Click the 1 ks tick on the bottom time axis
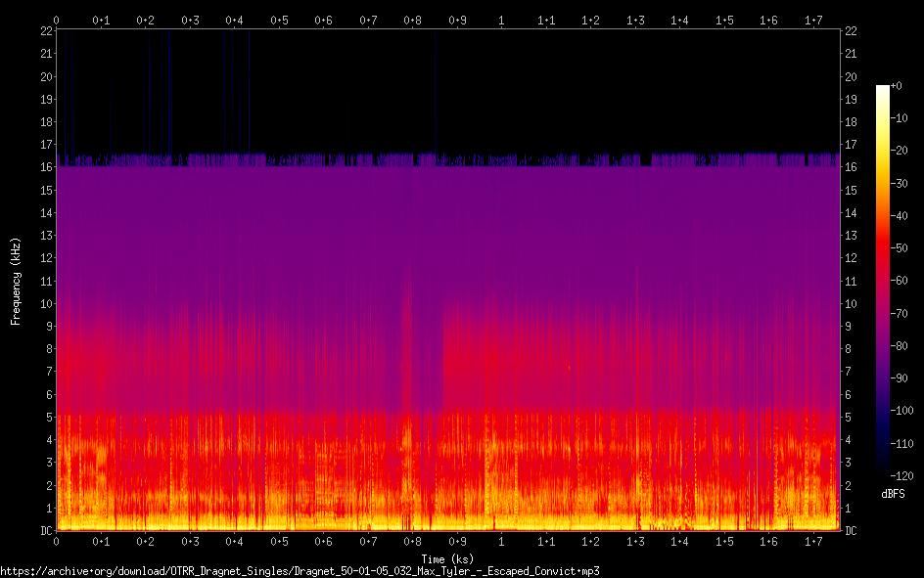This screenshot has width=924, height=578. point(501,541)
